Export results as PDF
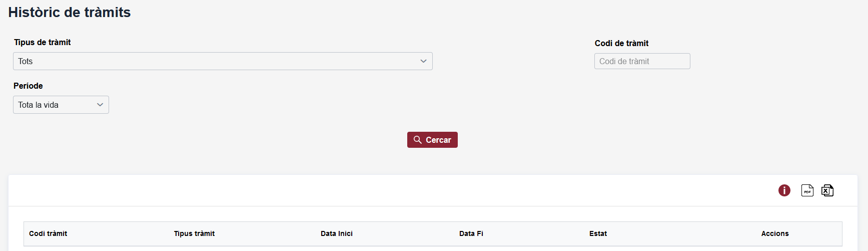This screenshot has width=868, height=251. (807, 190)
